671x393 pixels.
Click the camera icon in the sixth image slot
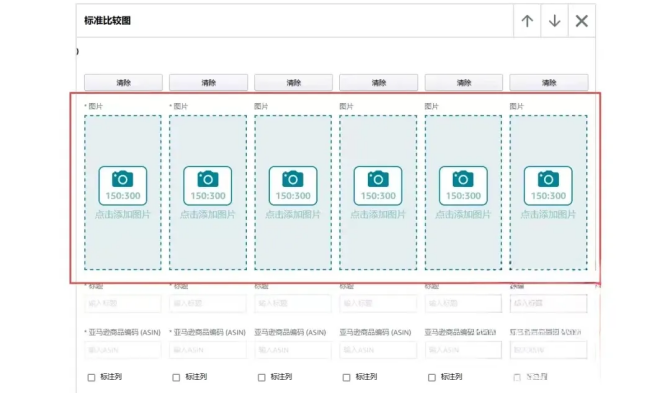548,179
